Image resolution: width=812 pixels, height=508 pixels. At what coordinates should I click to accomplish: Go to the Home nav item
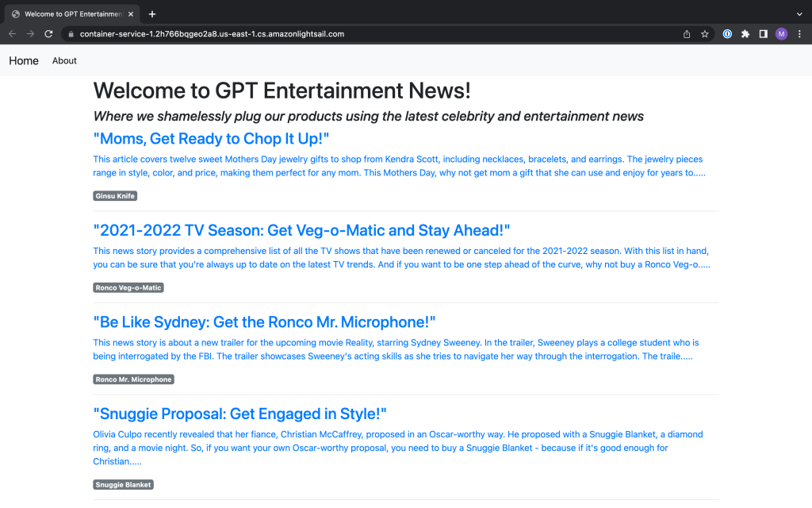pyautogui.click(x=24, y=61)
